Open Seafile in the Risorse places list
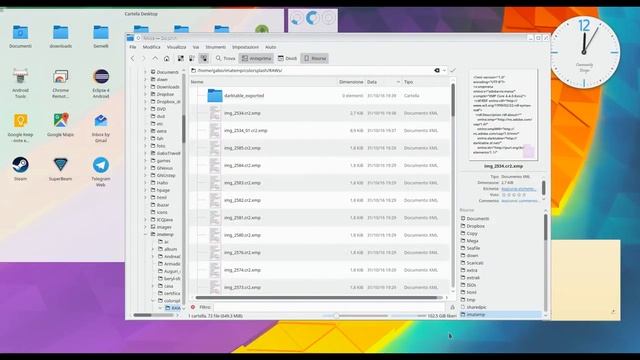The height and width of the screenshot is (360, 640). (473, 248)
